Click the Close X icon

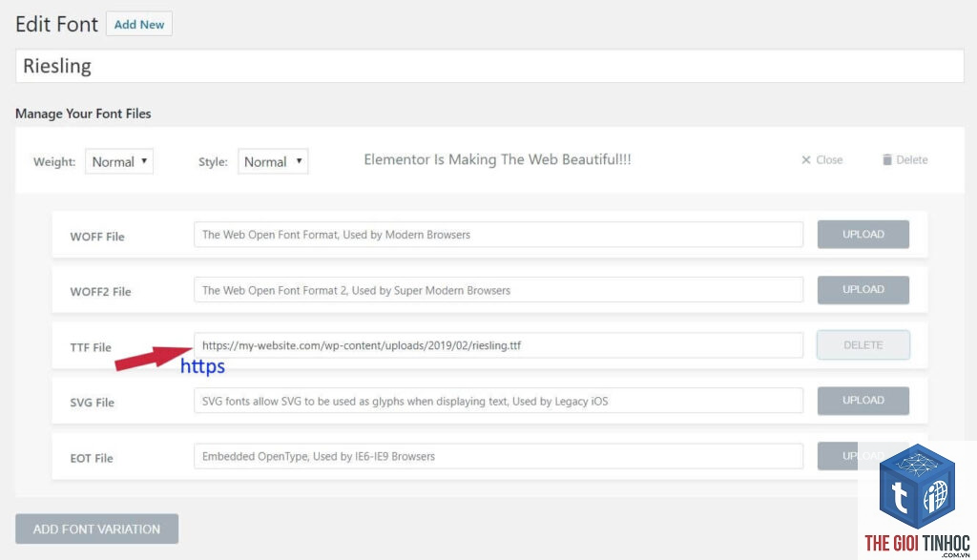pos(805,160)
